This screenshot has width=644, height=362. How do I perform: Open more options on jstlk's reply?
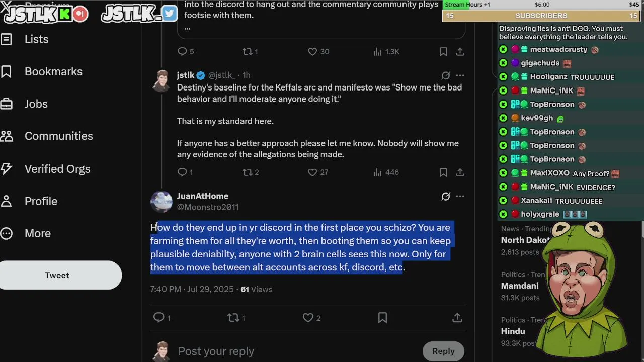[460, 75]
